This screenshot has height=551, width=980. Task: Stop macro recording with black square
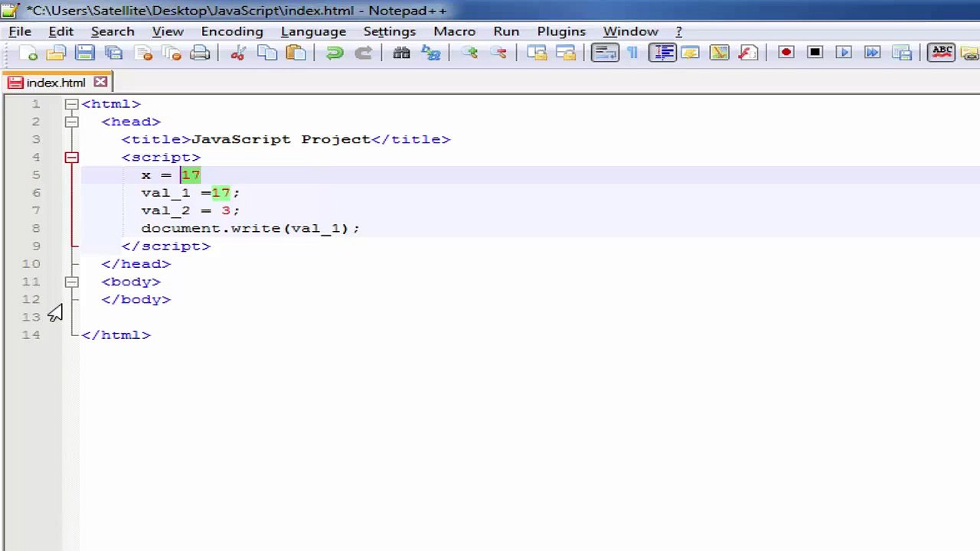click(x=815, y=53)
